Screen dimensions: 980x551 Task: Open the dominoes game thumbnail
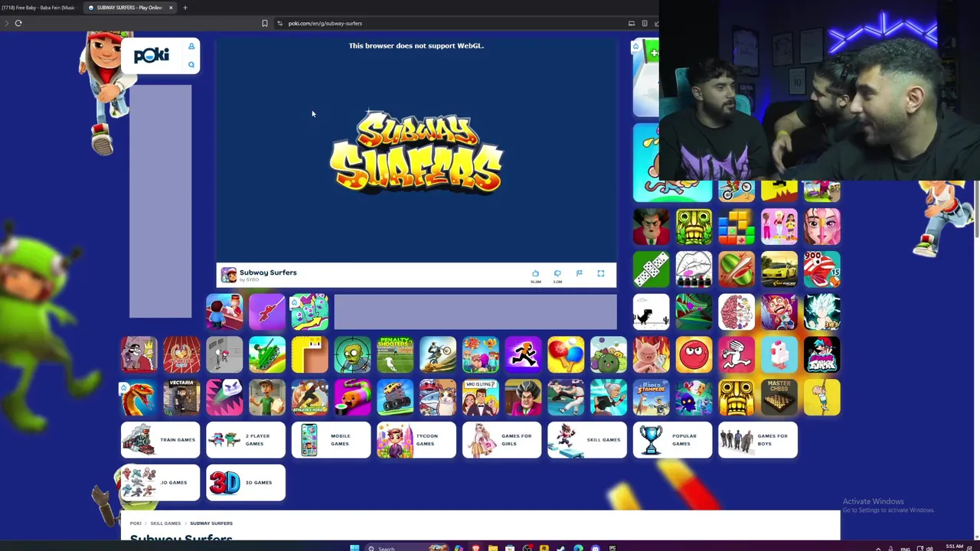click(x=652, y=269)
